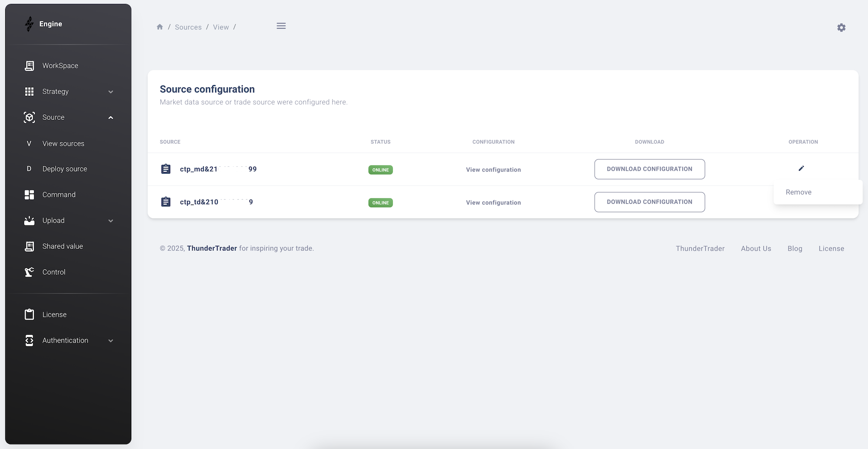The image size is (868, 449).
Task: View configuration of ctp_td source
Action: [493, 203]
